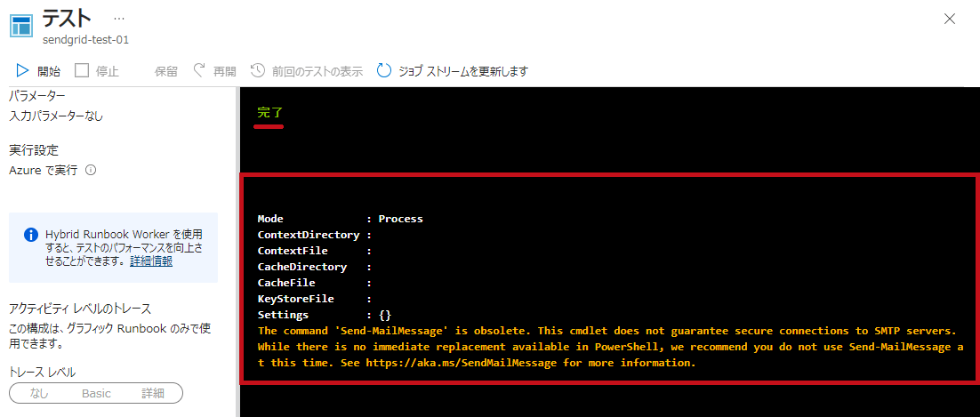Click the 開始 start label

(49, 71)
